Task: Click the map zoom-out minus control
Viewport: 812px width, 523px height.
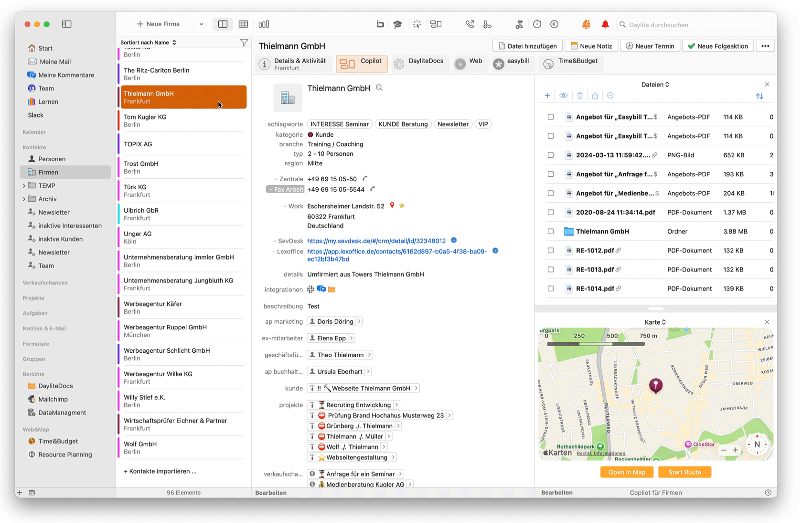Action: (x=724, y=450)
